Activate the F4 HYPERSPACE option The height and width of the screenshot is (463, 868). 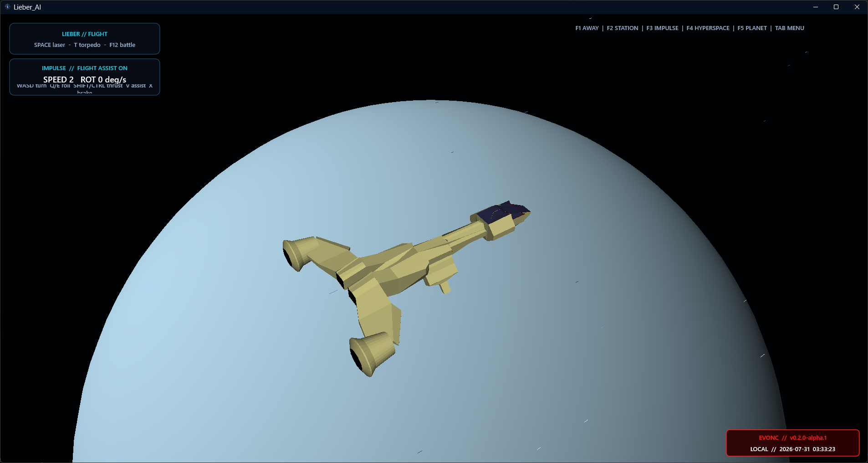coord(708,28)
